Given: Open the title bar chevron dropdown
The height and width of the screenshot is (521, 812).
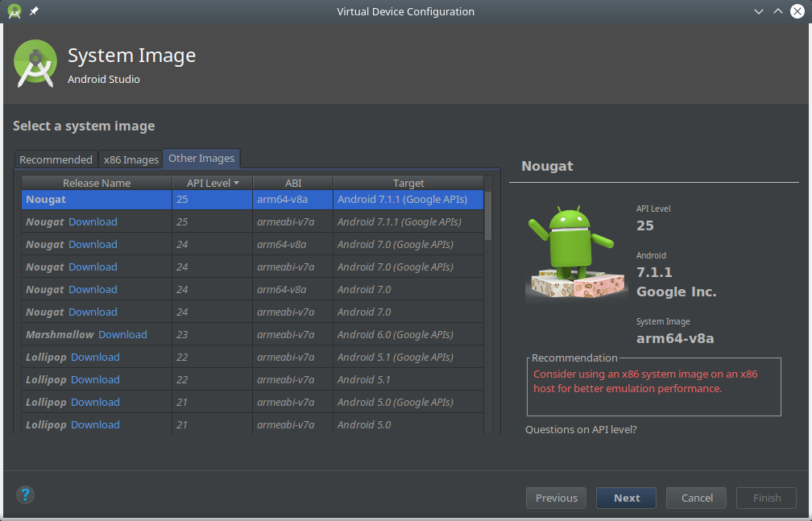Looking at the screenshot, I should click(x=758, y=11).
